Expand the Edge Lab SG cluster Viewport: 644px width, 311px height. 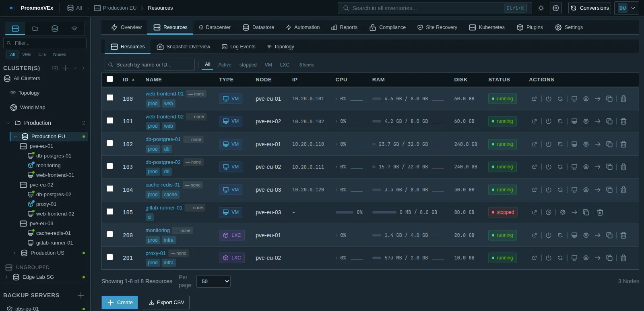[x=6, y=277]
